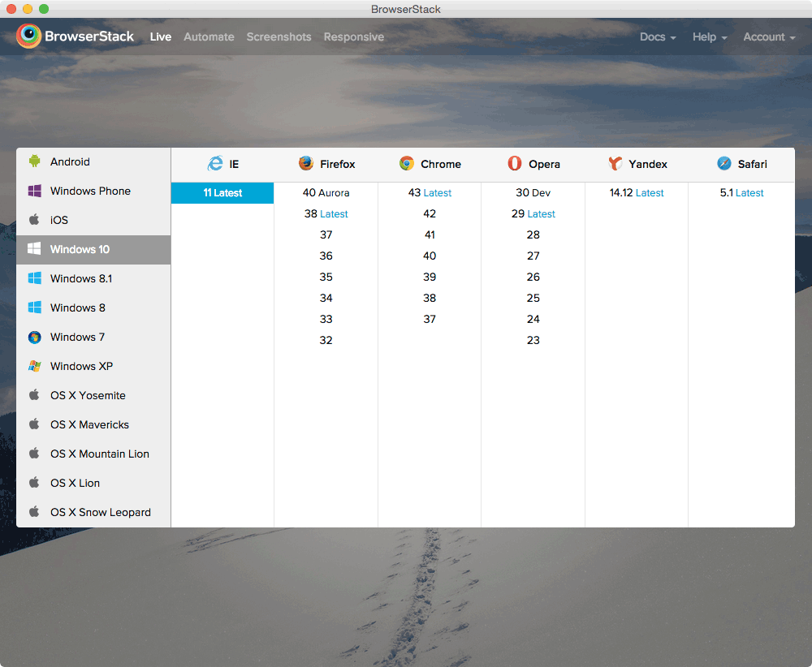Click the Windows 8.1 logo icon

click(x=35, y=278)
